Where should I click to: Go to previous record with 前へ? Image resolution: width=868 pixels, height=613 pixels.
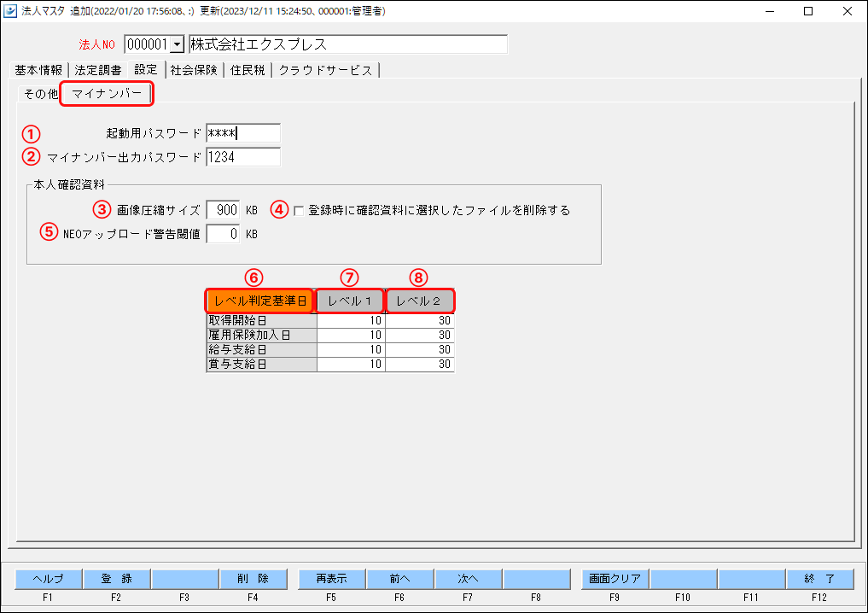coord(399,579)
